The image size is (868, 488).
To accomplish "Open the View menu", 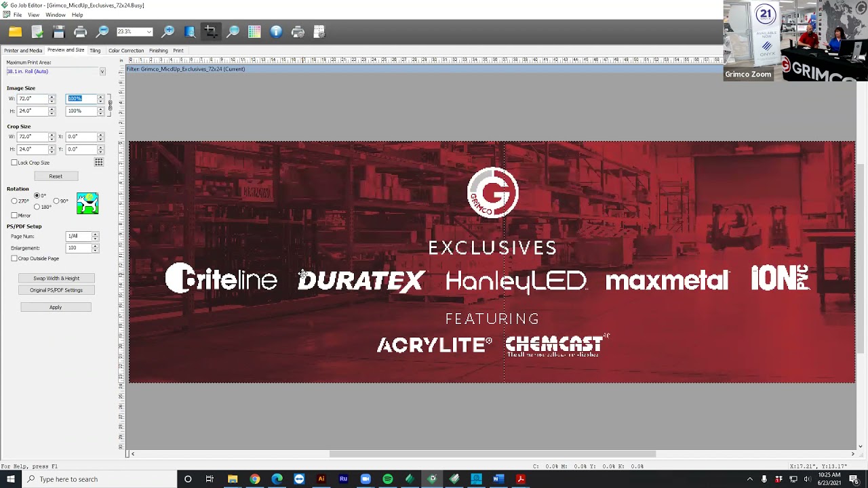I will click(x=33, y=15).
